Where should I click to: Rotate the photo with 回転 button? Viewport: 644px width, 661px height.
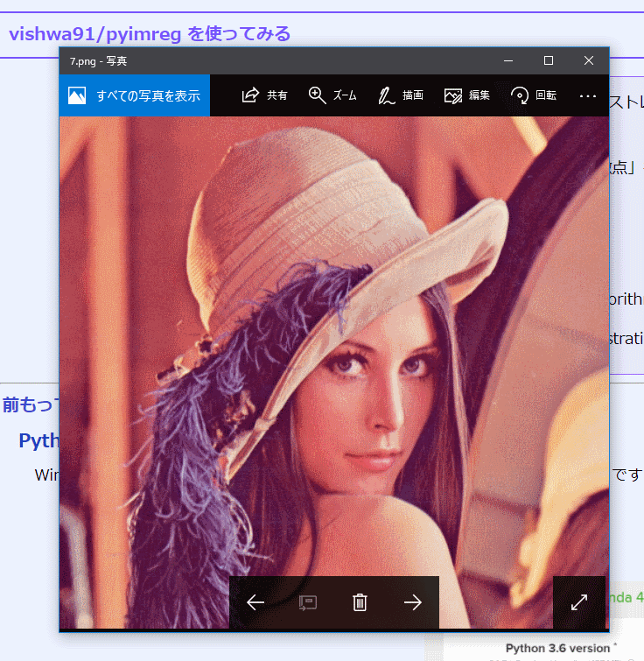520,95
